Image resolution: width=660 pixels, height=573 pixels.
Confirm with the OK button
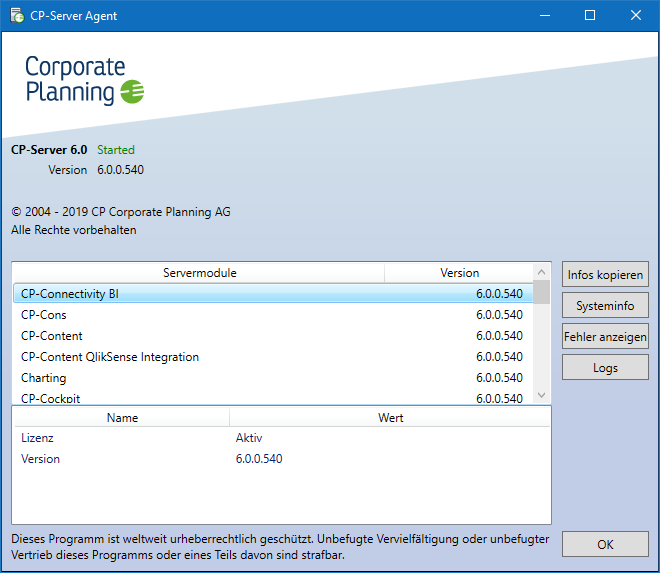[x=605, y=544]
